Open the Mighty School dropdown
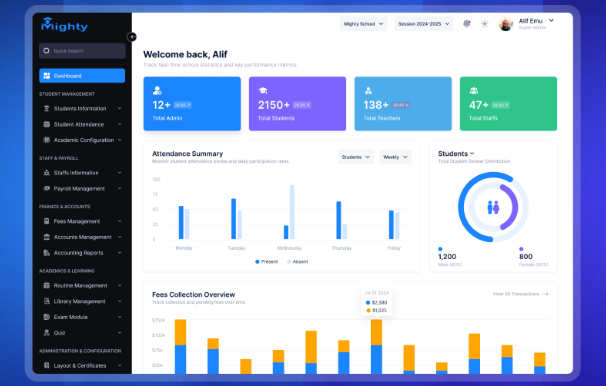This screenshot has width=606, height=386. tap(363, 24)
